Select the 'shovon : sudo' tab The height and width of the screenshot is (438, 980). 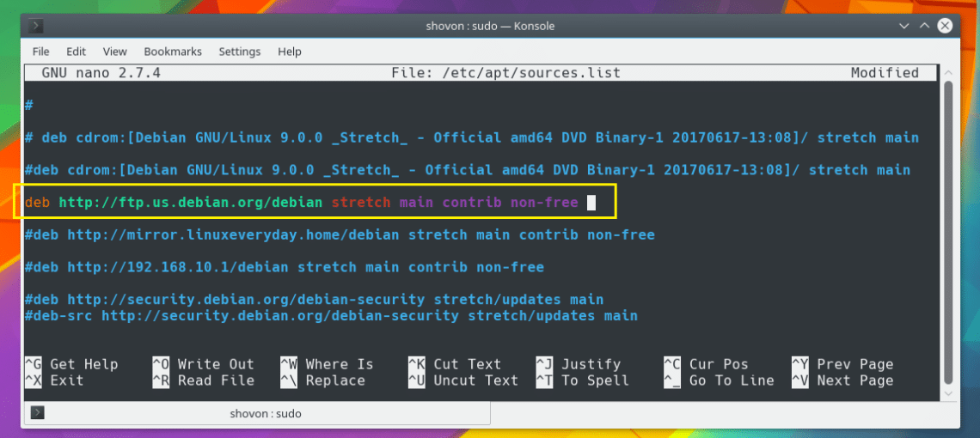coord(257,413)
